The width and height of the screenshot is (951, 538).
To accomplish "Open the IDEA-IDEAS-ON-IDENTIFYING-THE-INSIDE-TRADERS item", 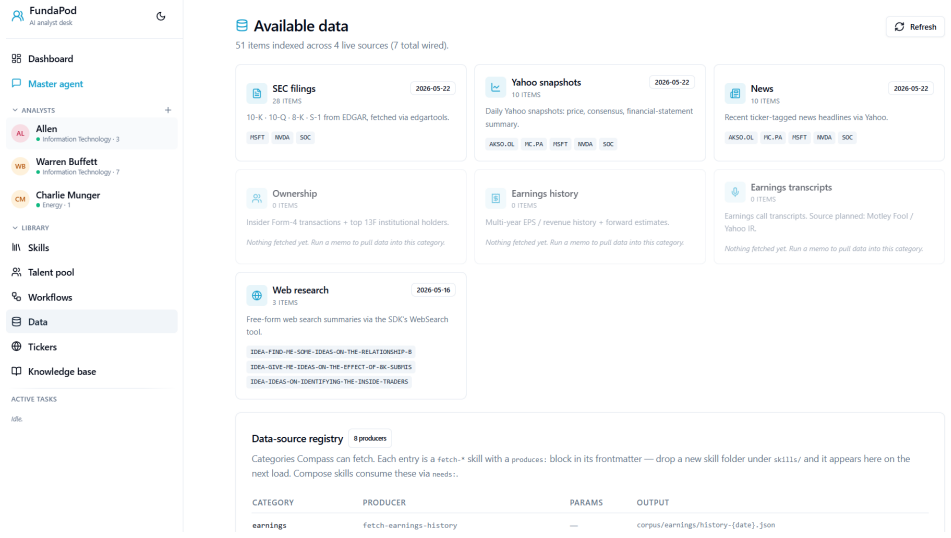I will (x=329, y=382).
